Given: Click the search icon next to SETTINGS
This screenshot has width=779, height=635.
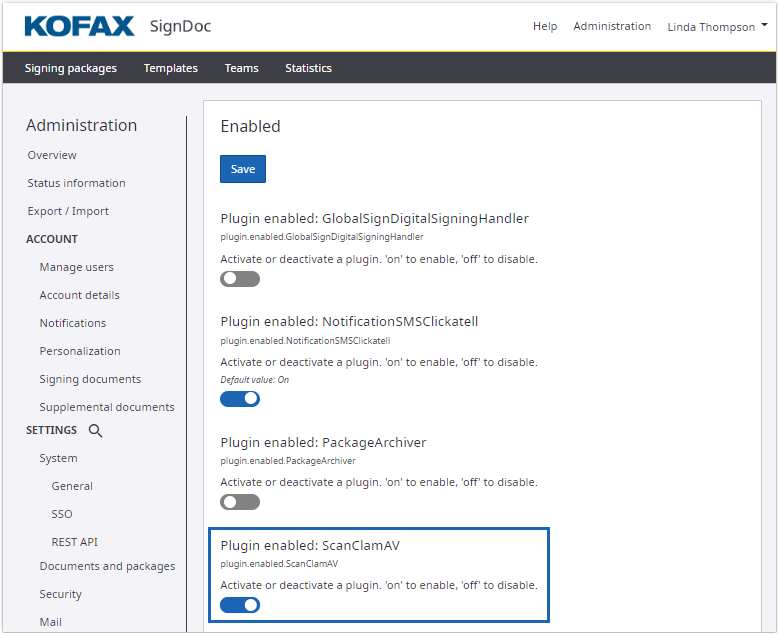Looking at the screenshot, I should click(95, 431).
